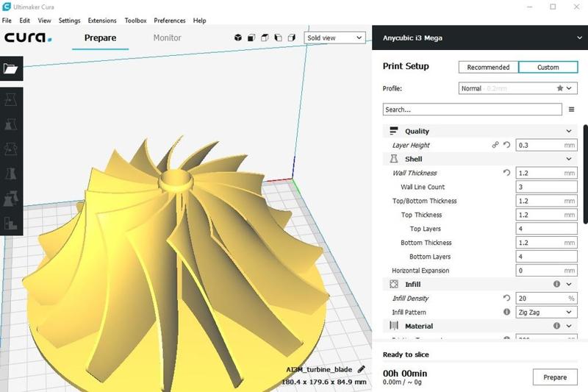Edit model name with pencil icon
The height and width of the screenshot is (392, 588).
(361, 369)
